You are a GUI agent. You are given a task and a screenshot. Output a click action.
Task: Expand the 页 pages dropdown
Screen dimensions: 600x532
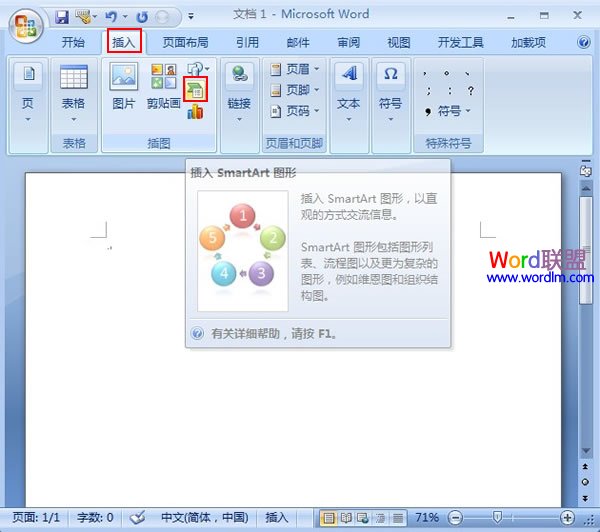tap(28, 94)
